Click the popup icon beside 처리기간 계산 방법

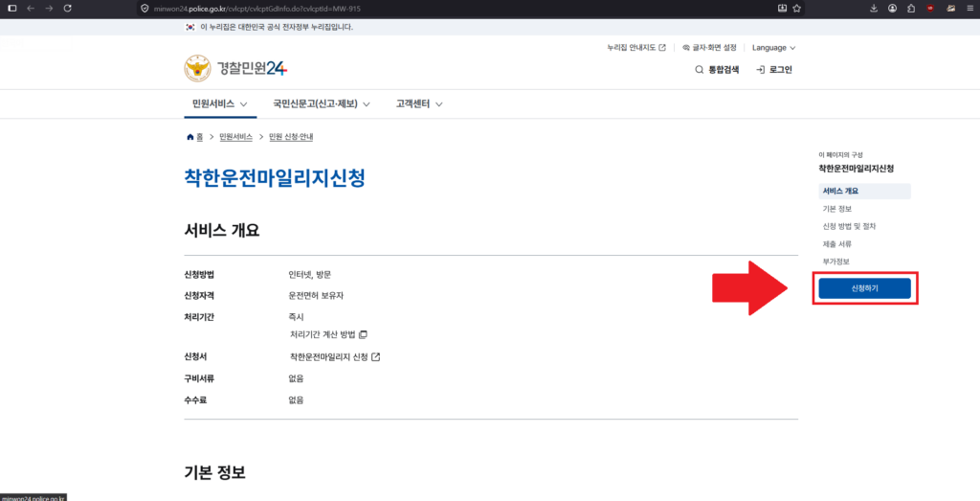point(363,334)
